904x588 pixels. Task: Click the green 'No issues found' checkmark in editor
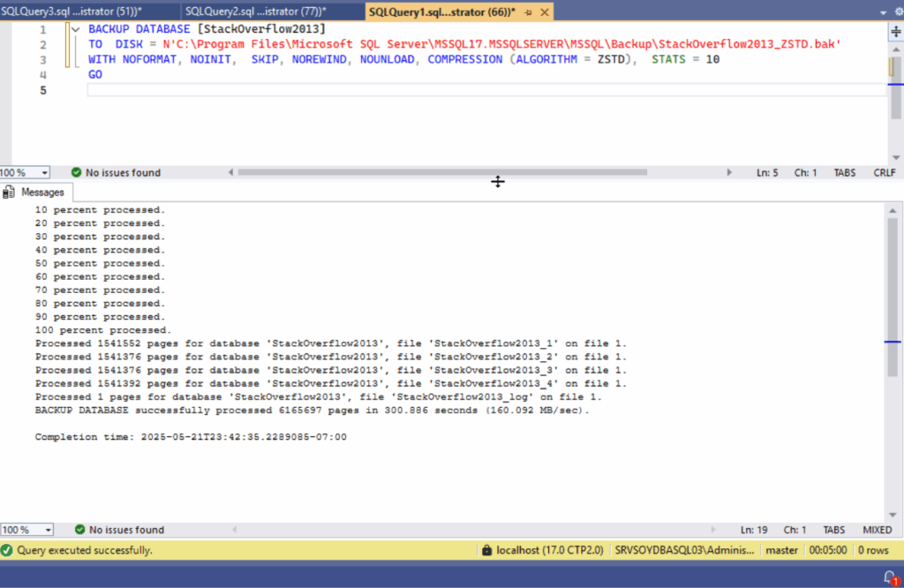coord(77,173)
